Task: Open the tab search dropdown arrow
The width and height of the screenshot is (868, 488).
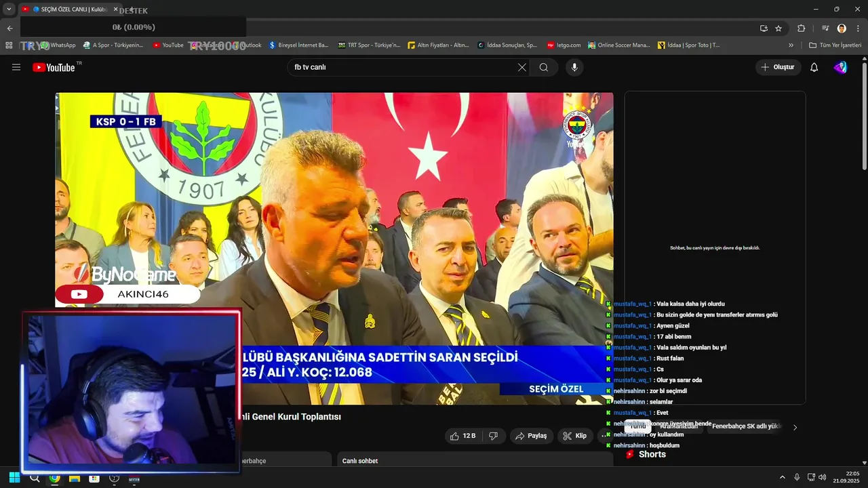Action: pos(9,9)
